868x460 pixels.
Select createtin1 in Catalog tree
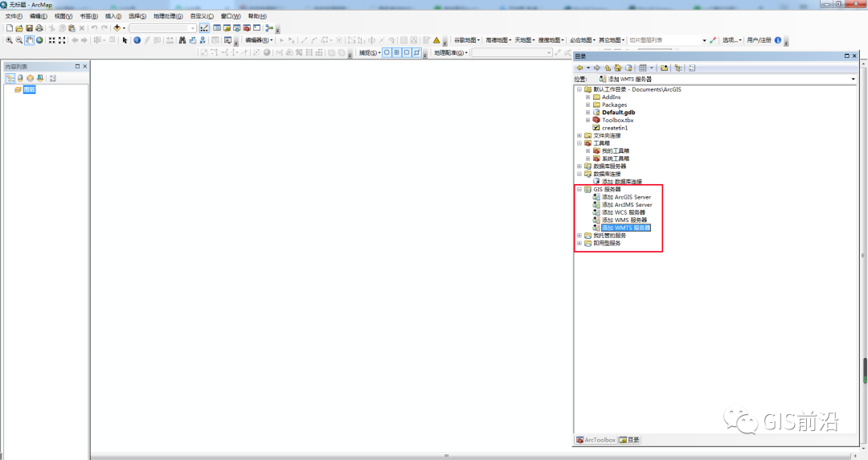(x=615, y=128)
